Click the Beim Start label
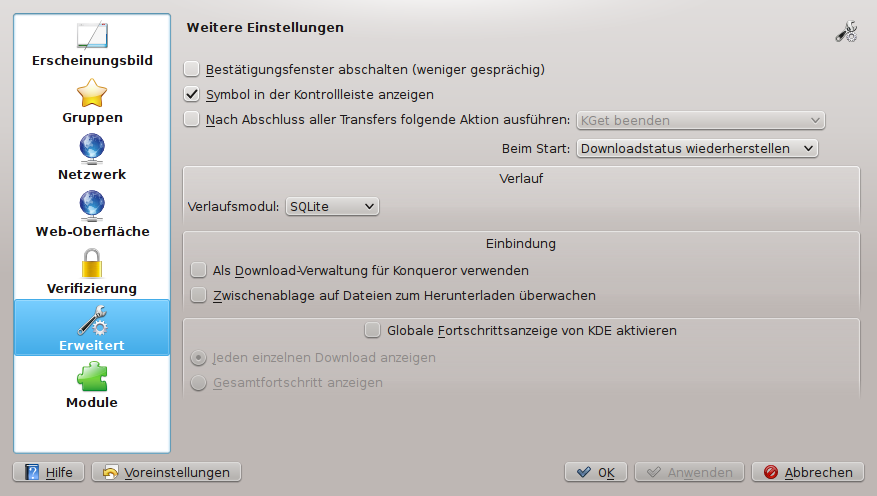The height and width of the screenshot is (496, 877). [x=536, y=148]
